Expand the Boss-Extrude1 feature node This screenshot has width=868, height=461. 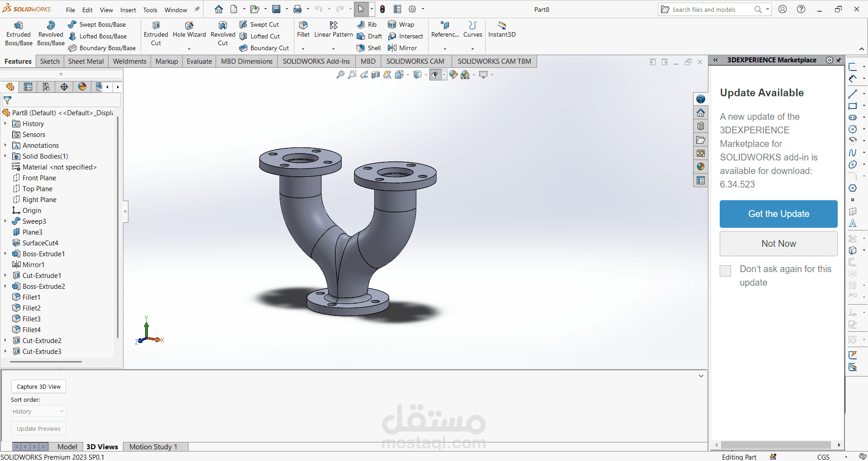click(x=5, y=254)
